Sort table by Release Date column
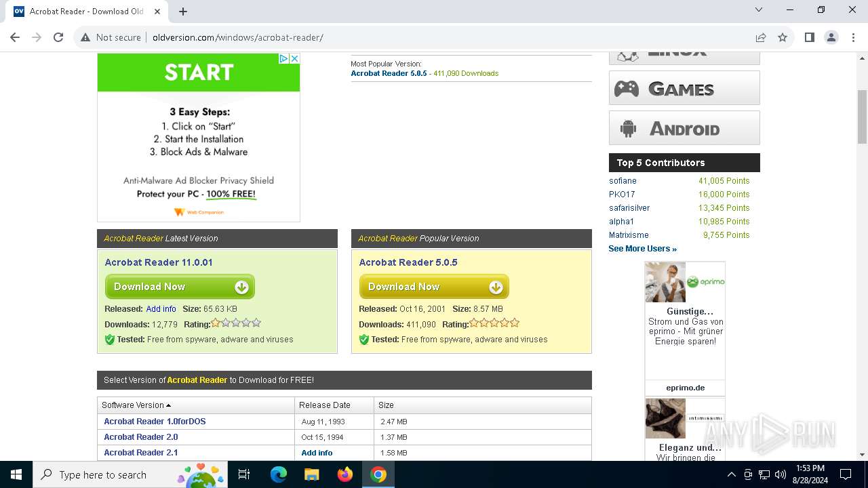The height and width of the screenshot is (488, 868). pos(325,405)
